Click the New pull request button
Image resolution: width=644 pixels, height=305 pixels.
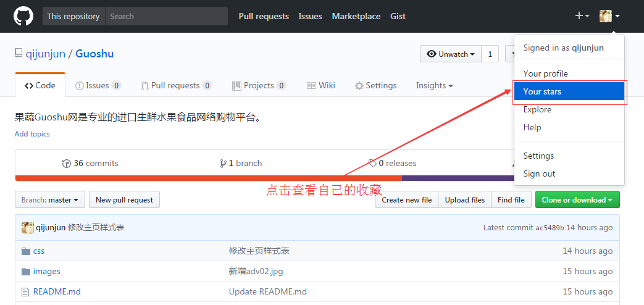[x=125, y=200]
